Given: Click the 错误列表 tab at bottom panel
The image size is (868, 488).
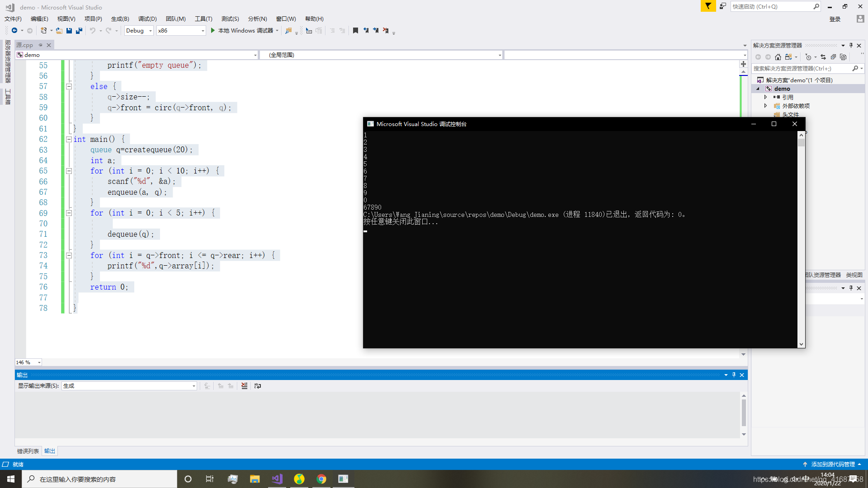Looking at the screenshot, I should tap(28, 450).
